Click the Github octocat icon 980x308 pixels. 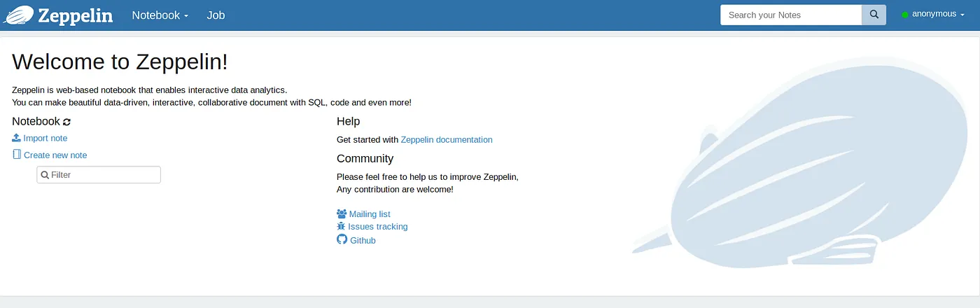click(342, 239)
